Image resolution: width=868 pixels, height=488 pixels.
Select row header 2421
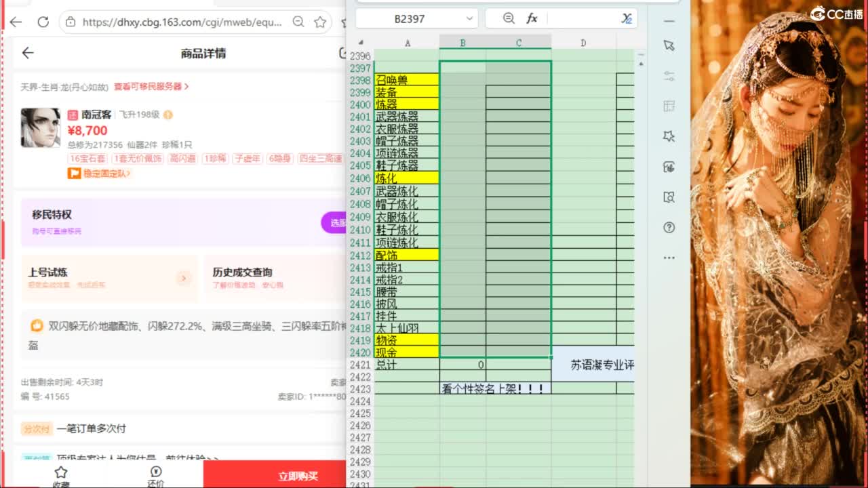tap(361, 365)
